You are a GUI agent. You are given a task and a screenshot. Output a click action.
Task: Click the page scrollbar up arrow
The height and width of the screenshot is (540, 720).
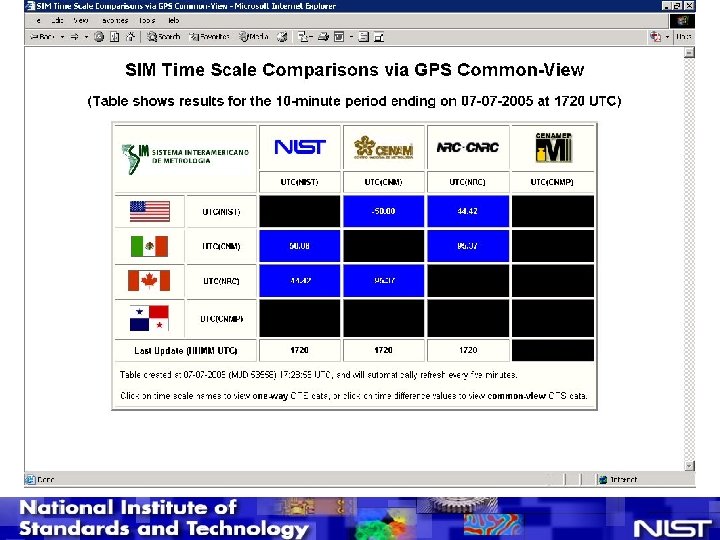point(689,52)
